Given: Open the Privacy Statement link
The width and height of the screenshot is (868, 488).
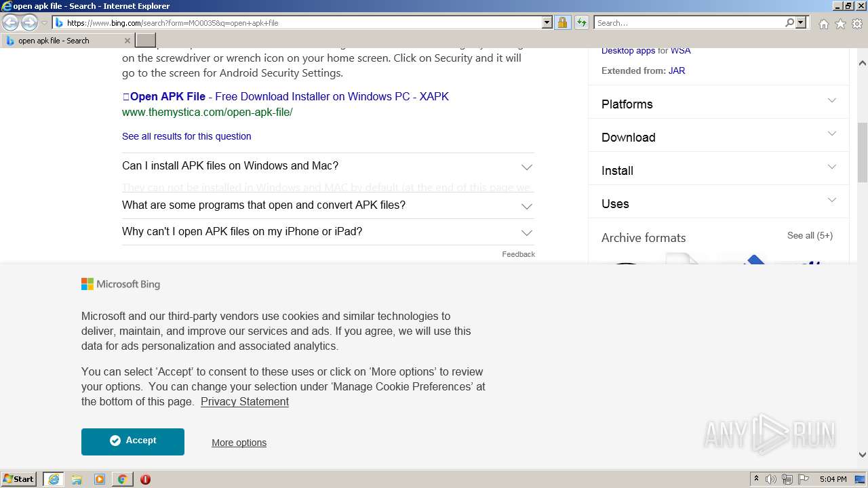Looking at the screenshot, I should (245, 401).
